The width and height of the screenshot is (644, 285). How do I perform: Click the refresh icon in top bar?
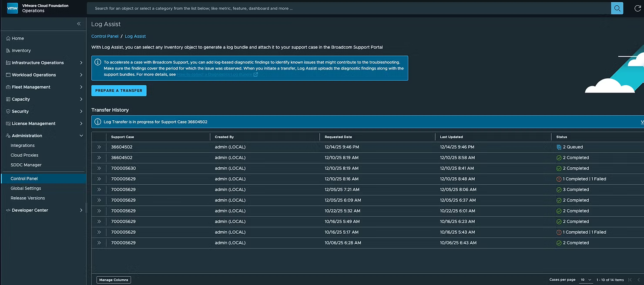point(637,8)
